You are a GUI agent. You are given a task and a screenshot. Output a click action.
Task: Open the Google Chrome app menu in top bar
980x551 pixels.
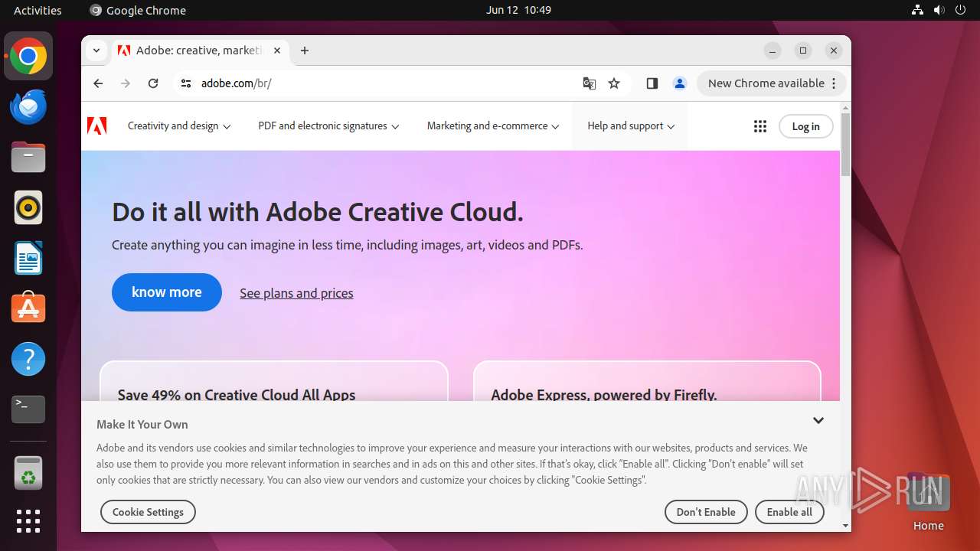click(x=138, y=10)
